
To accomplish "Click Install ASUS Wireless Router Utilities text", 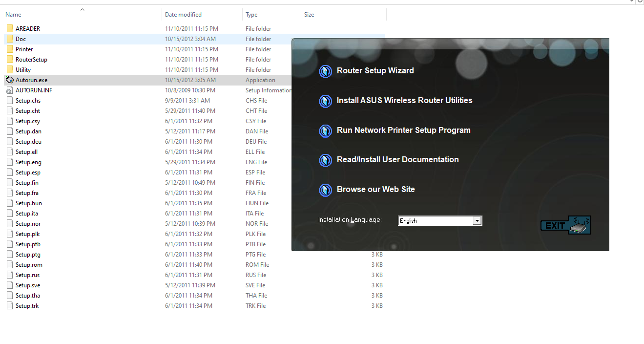I will point(404,101).
